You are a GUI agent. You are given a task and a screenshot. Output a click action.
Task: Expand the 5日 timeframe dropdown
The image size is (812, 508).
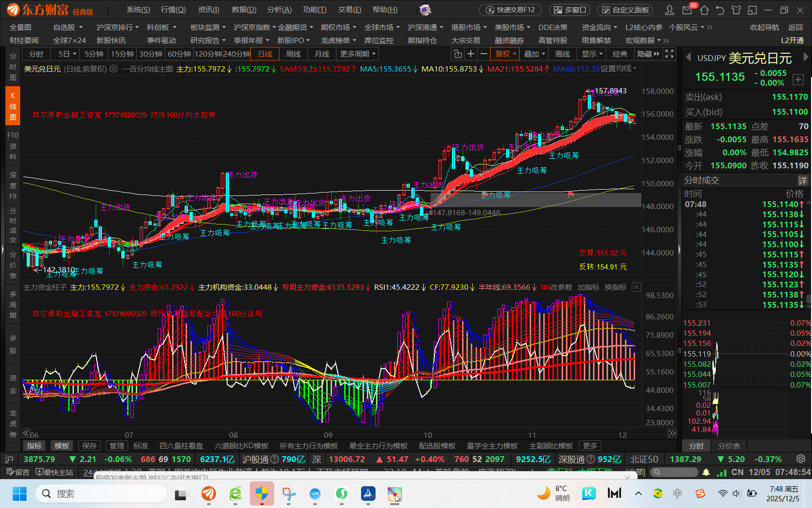[67, 54]
